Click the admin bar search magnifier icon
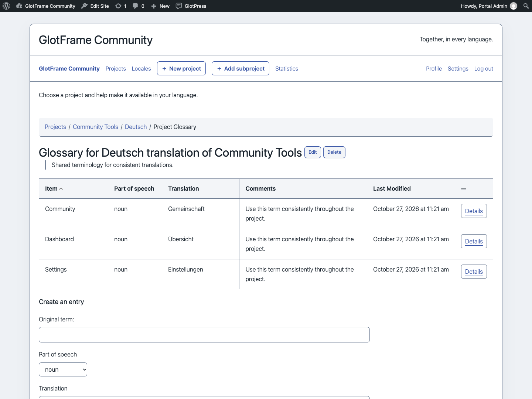 tap(526, 6)
